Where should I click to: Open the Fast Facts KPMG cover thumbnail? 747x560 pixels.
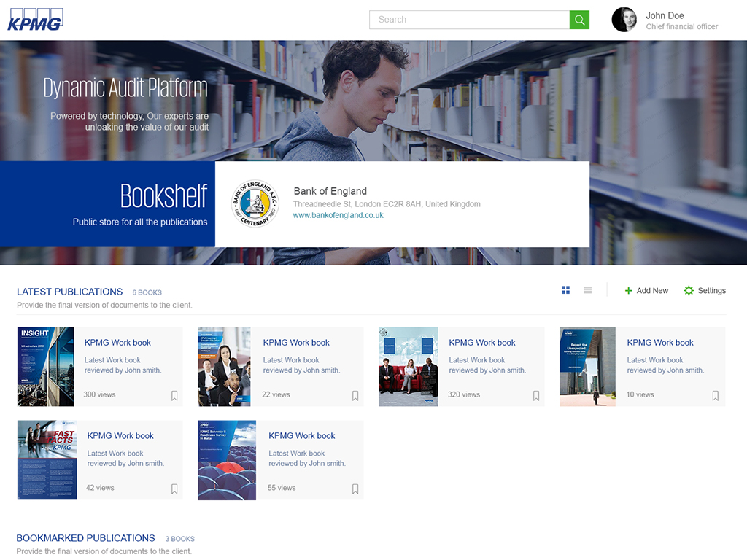coord(47,460)
